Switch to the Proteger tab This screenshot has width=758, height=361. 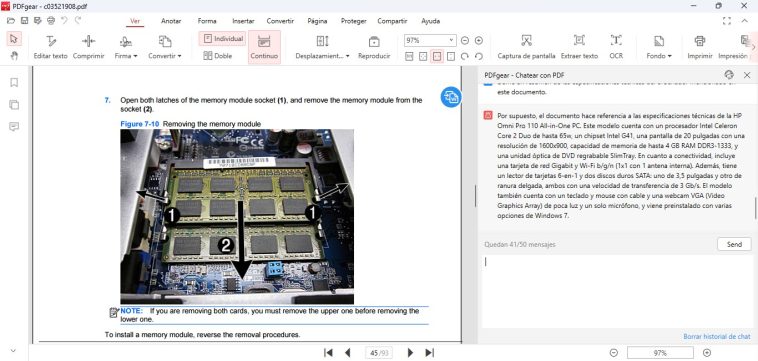click(x=353, y=21)
